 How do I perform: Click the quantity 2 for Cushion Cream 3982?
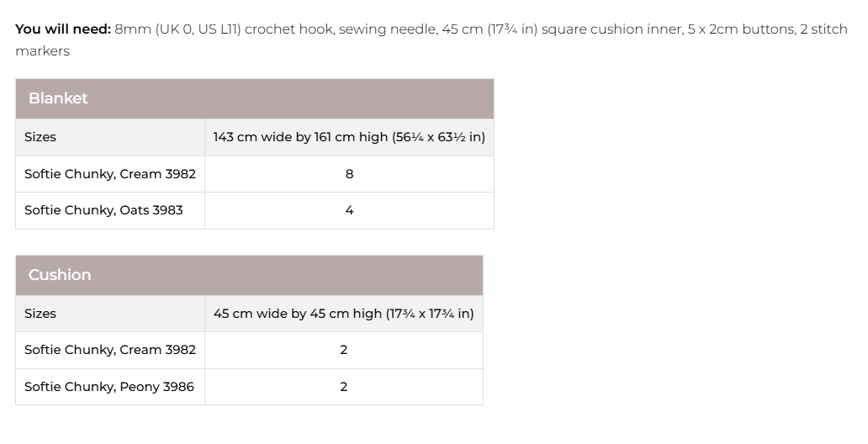click(x=343, y=350)
